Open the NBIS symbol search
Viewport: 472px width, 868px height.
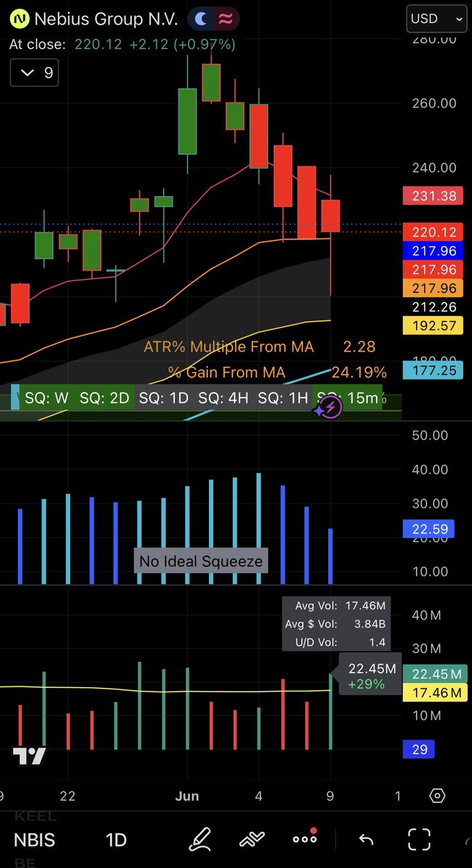click(35, 840)
